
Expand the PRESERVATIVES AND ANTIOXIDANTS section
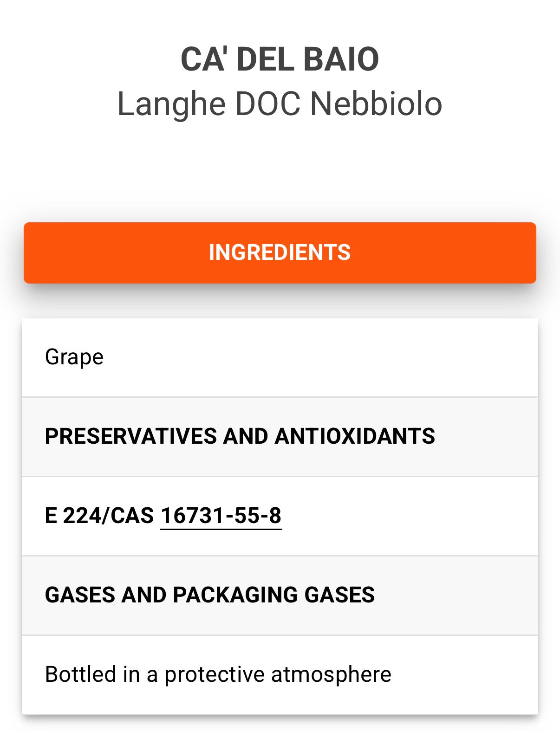pyautogui.click(x=280, y=435)
